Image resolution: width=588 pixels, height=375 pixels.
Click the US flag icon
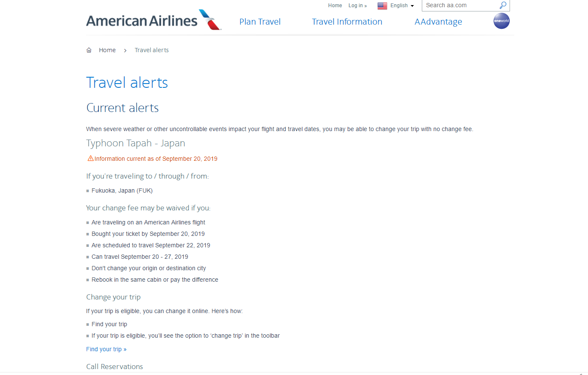coord(382,6)
